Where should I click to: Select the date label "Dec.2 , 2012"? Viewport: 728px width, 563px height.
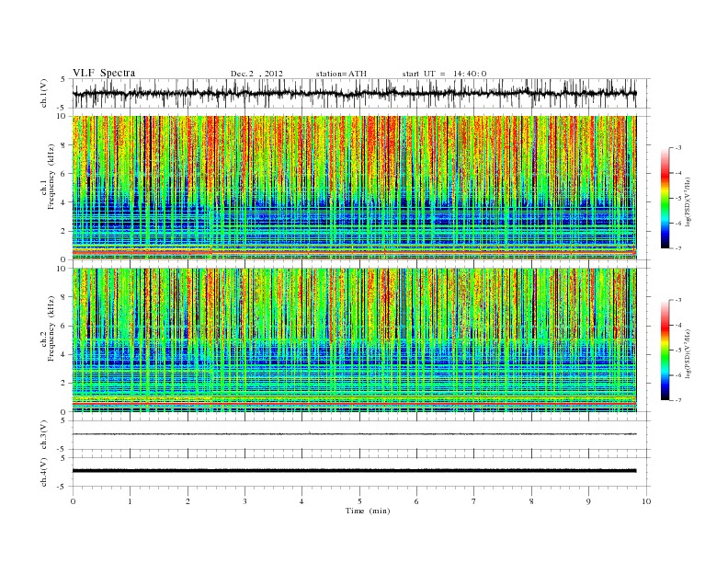(256, 74)
